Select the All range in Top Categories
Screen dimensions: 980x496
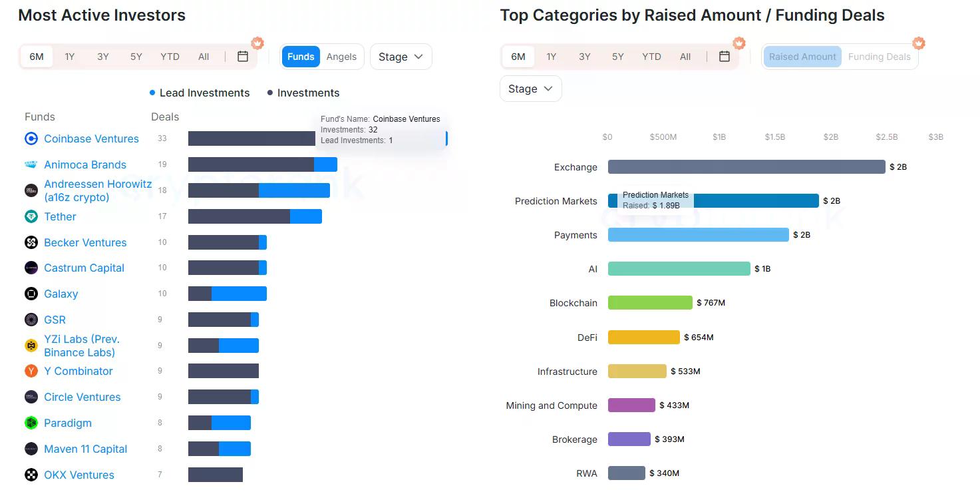pos(685,57)
